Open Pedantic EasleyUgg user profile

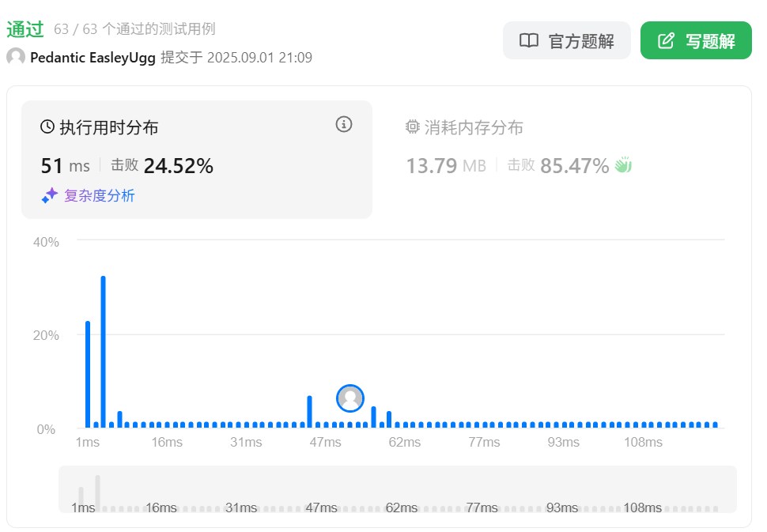[x=93, y=58]
